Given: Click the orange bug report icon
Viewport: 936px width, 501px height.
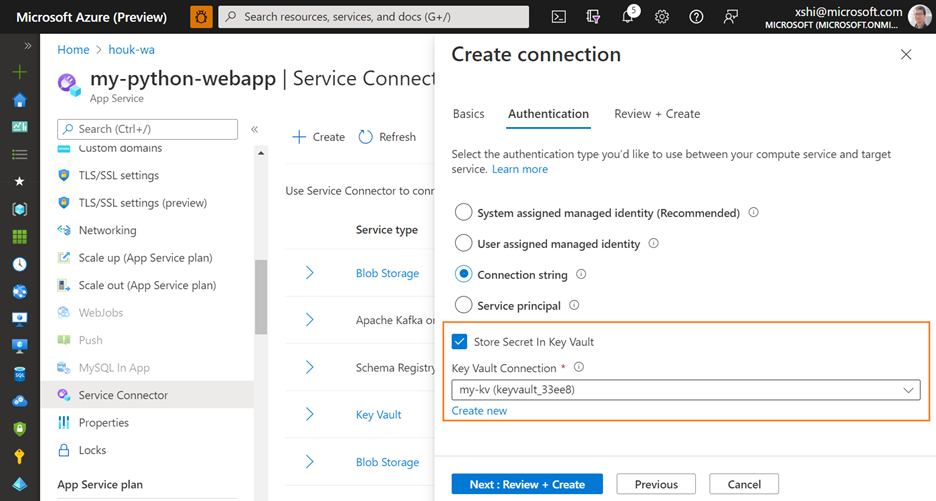Looking at the screenshot, I should pyautogui.click(x=201, y=17).
